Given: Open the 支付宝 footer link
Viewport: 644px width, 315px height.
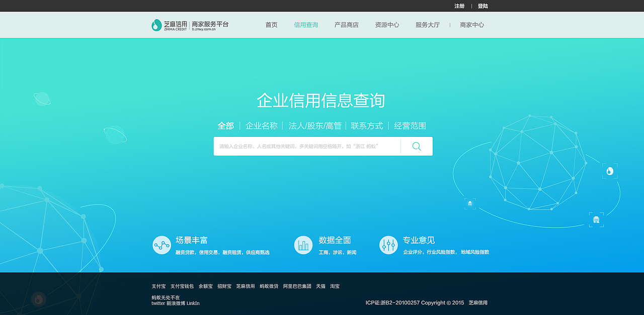Looking at the screenshot, I should [158, 286].
